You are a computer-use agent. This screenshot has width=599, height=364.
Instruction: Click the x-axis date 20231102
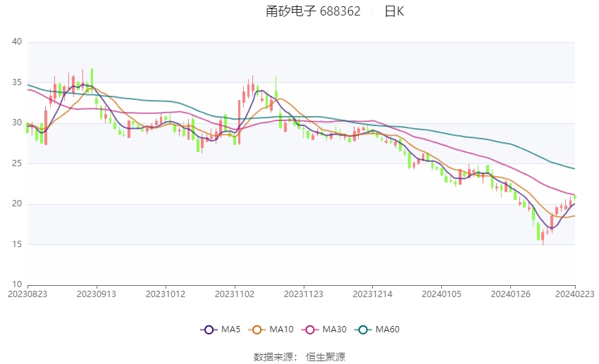(235, 294)
